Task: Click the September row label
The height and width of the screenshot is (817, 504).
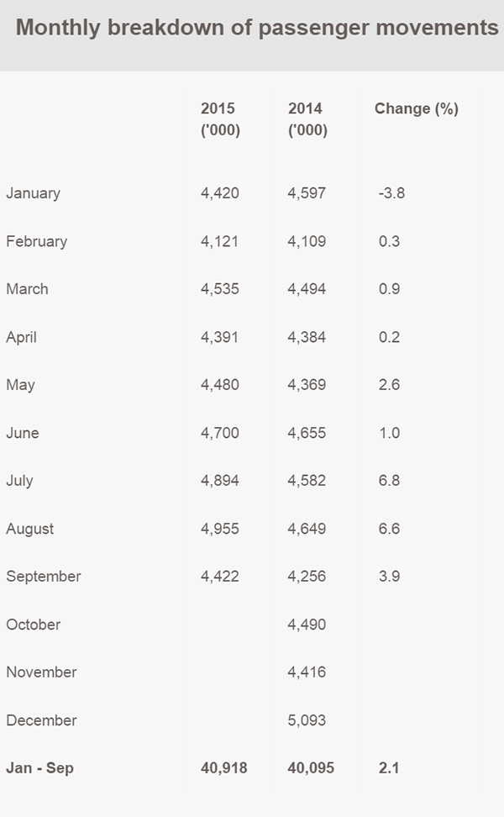Action: 44,577
